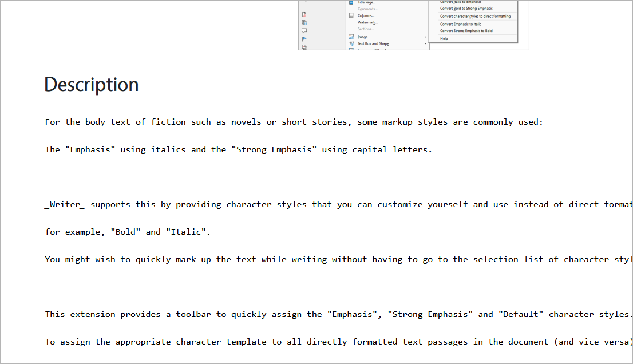Choose Convert Strong Emphasis to Bold

click(x=466, y=31)
